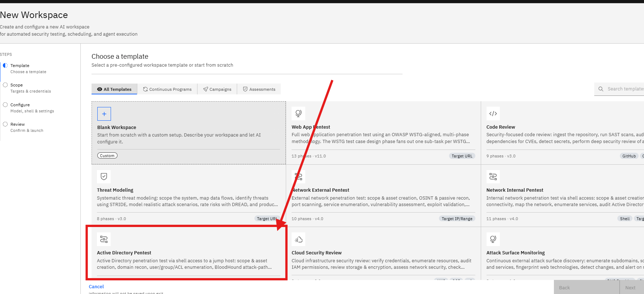Choose the Attack Surface Monitoring title

tap(515, 253)
